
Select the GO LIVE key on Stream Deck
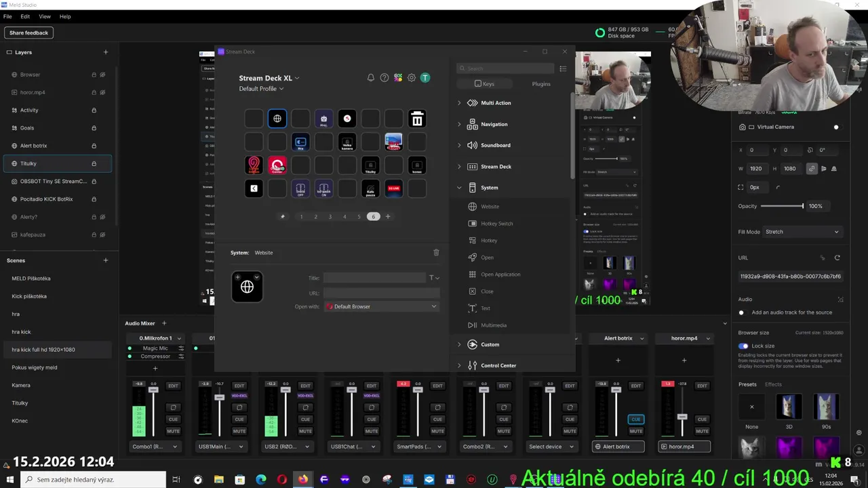[x=393, y=188]
